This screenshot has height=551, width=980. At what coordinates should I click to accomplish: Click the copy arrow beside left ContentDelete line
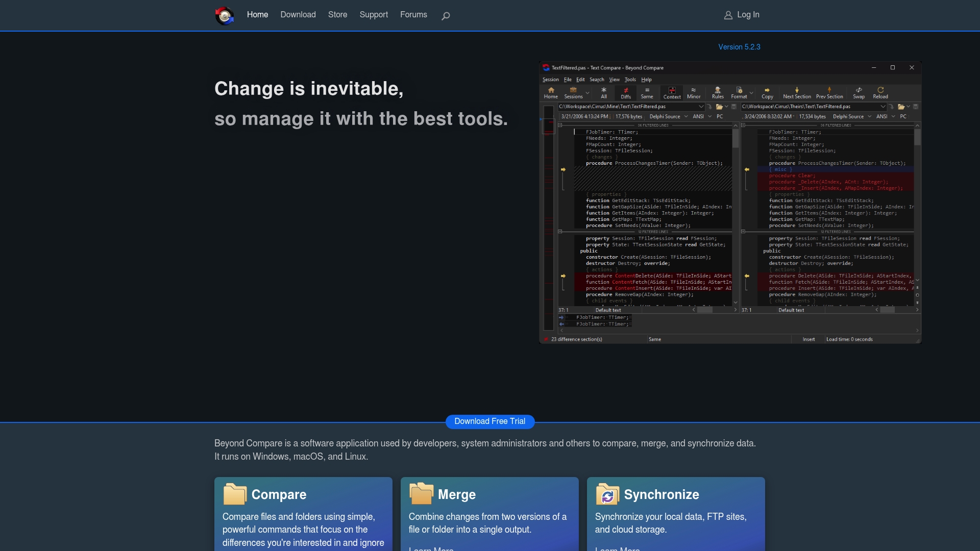[x=563, y=276]
